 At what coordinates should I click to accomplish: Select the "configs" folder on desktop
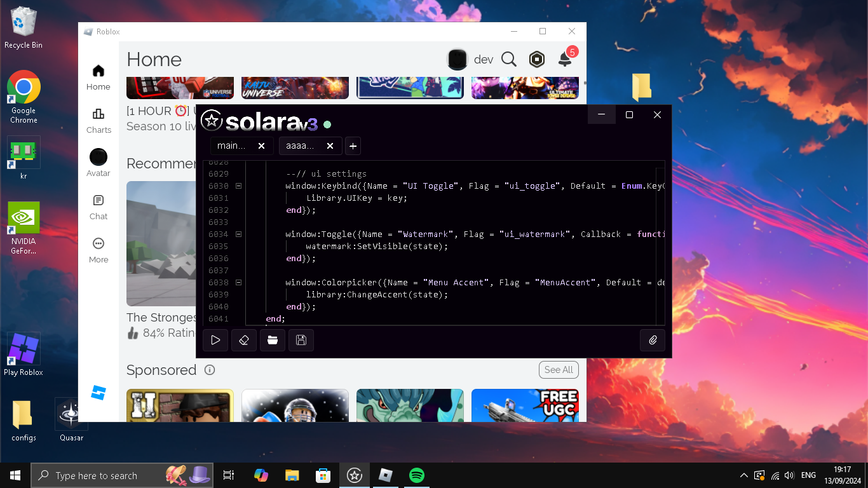(24, 421)
